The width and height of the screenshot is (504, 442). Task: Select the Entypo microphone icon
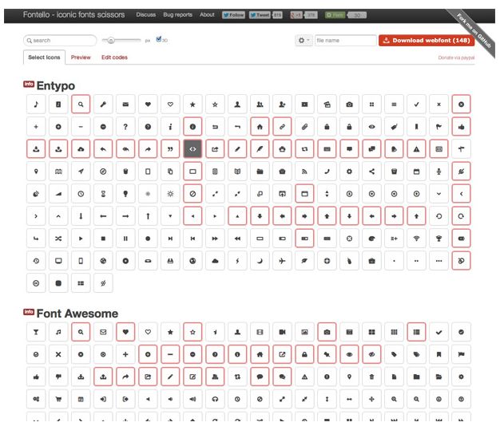[439, 172]
